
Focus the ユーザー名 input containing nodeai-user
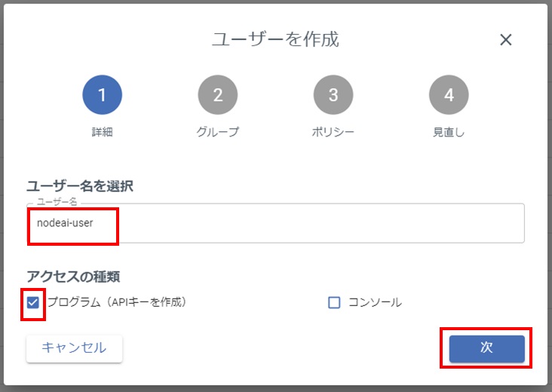click(x=275, y=223)
